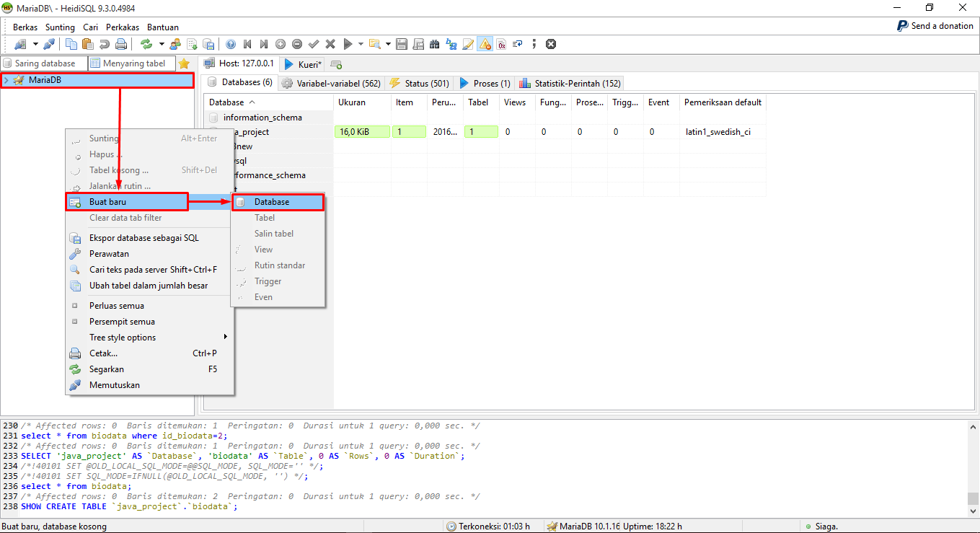Open the load SQL file dropdown arrow
This screenshot has width=980, height=533.
(388, 44)
